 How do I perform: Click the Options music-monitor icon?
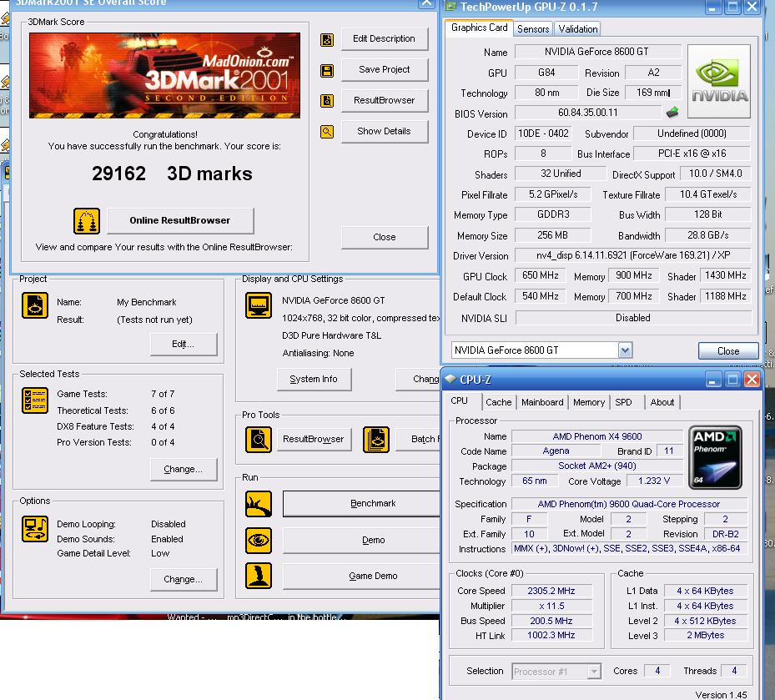click(34, 528)
